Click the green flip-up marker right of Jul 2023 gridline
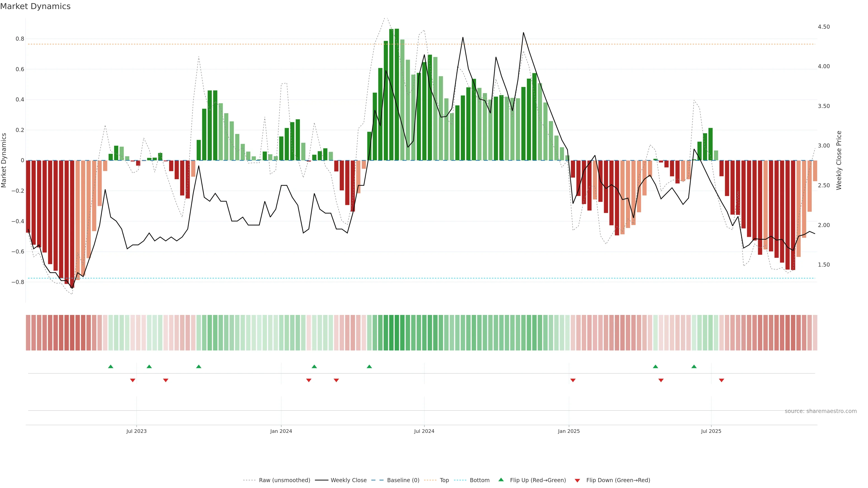The height and width of the screenshot is (488, 868). pyautogui.click(x=149, y=366)
